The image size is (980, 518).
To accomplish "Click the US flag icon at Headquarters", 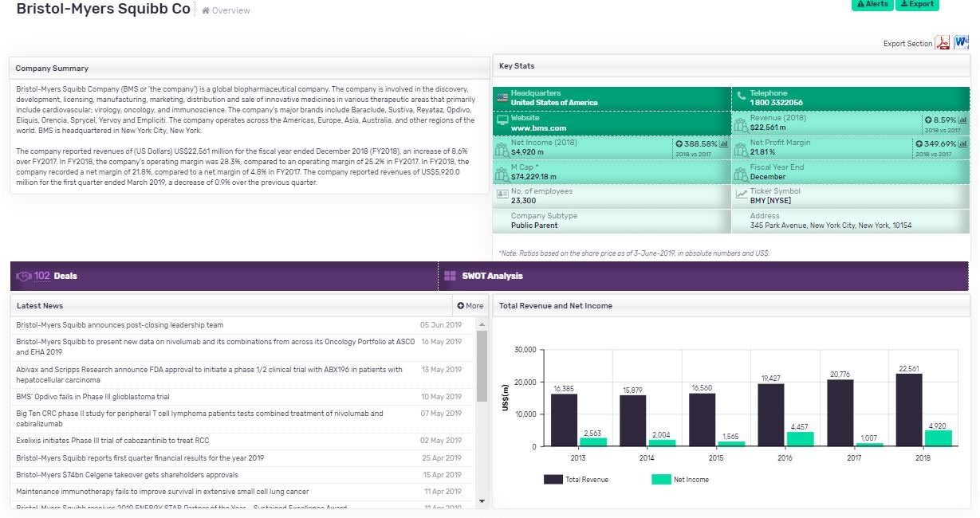I will (502, 98).
